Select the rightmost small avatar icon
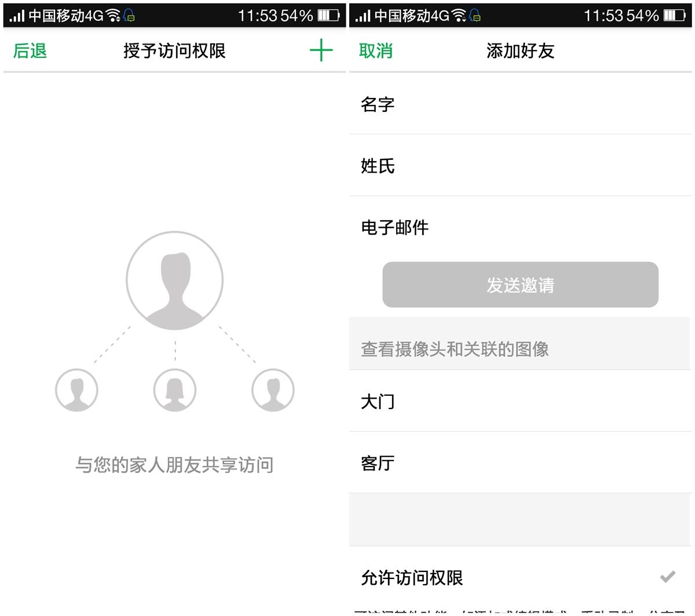The width and height of the screenshot is (695, 616). tap(273, 390)
